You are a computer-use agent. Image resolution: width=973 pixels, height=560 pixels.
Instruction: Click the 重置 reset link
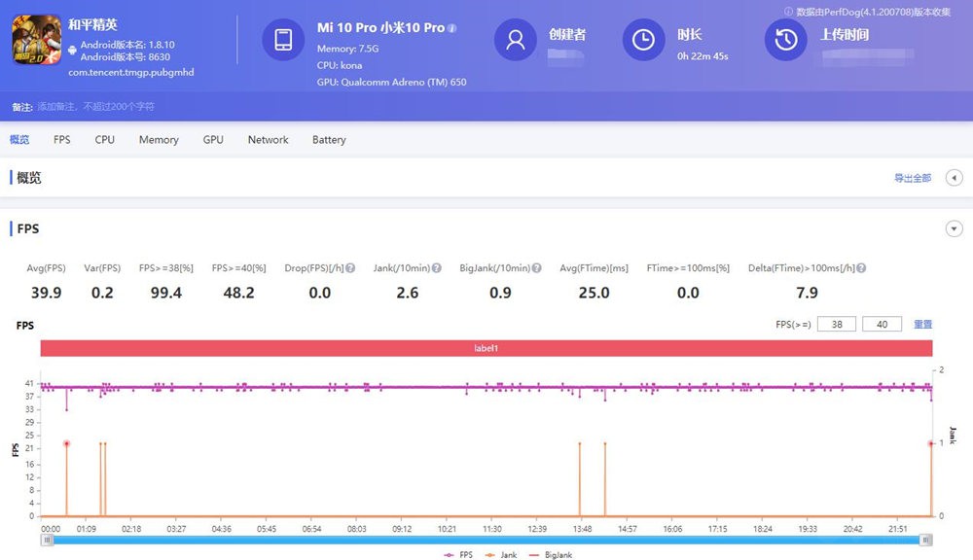click(x=922, y=324)
